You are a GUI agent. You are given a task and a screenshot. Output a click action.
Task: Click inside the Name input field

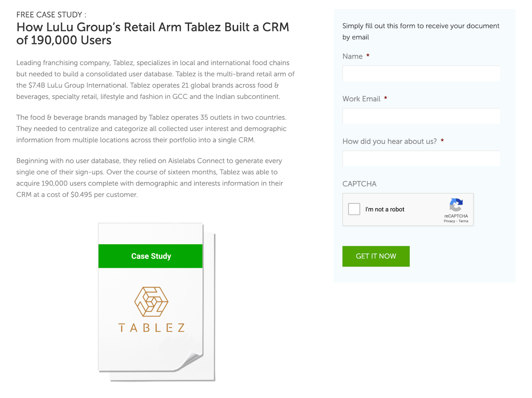421,73
